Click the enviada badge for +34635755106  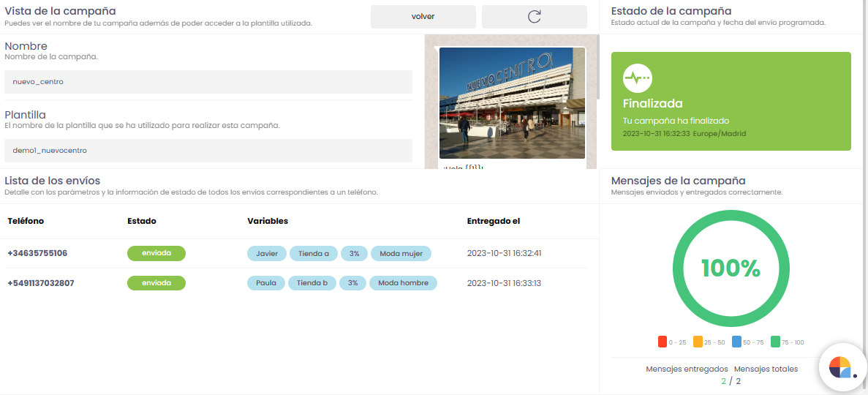[156, 253]
